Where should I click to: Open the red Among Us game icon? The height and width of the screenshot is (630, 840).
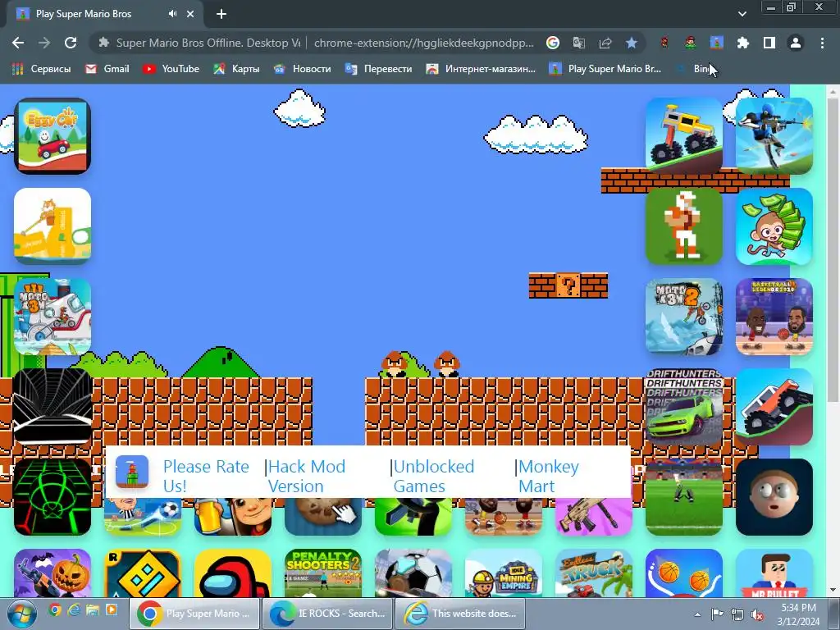(x=233, y=573)
